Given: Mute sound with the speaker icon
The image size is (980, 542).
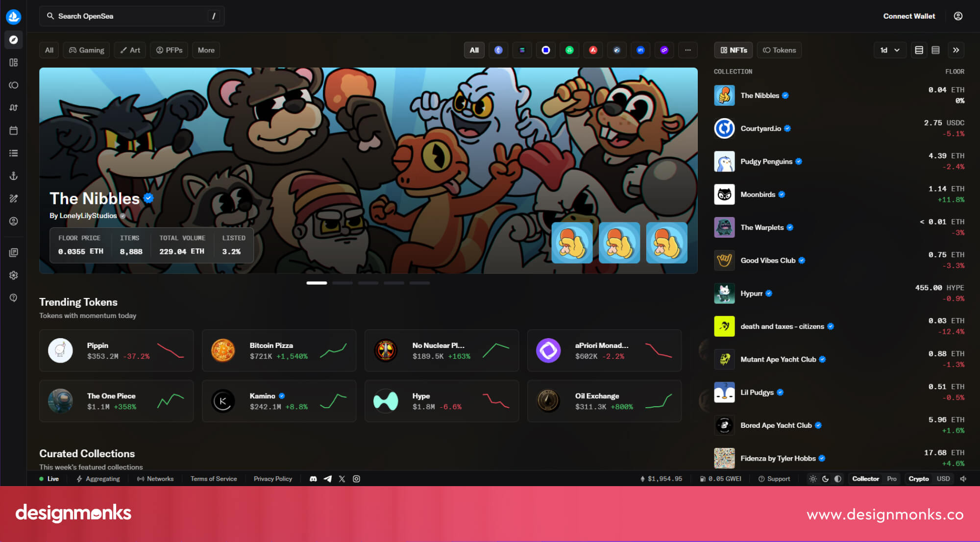Looking at the screenshot, I should [x=963, y=479].
